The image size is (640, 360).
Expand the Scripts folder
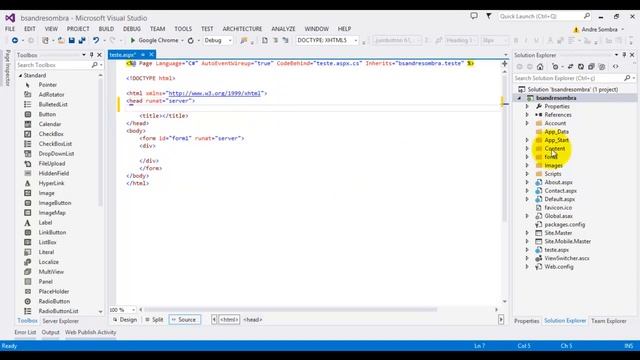pyautogui.click(x=527, y=174)
